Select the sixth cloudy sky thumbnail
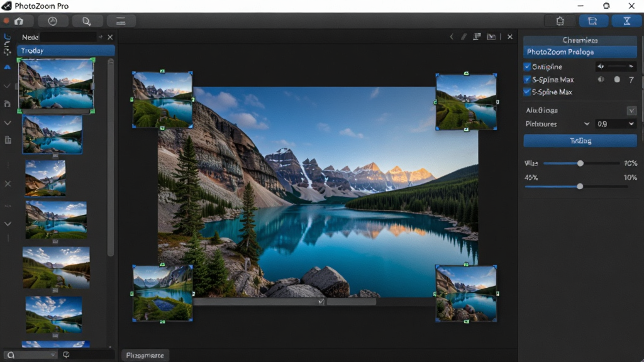The width and height of the screenshot is (644, 362). coord(53,314)
